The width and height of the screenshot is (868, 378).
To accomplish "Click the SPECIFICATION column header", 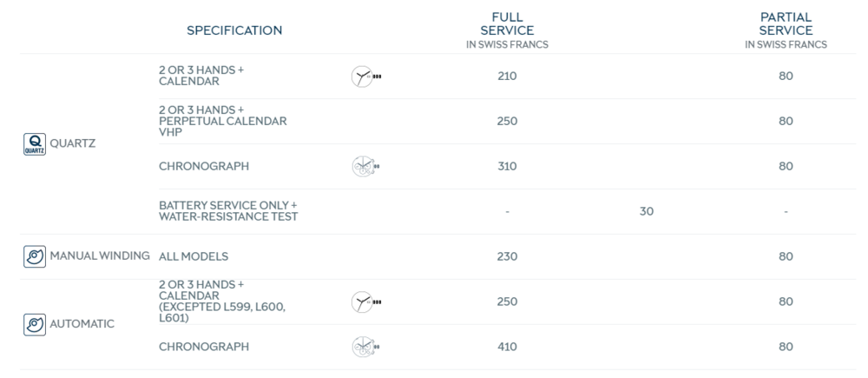I will point(234,30).
